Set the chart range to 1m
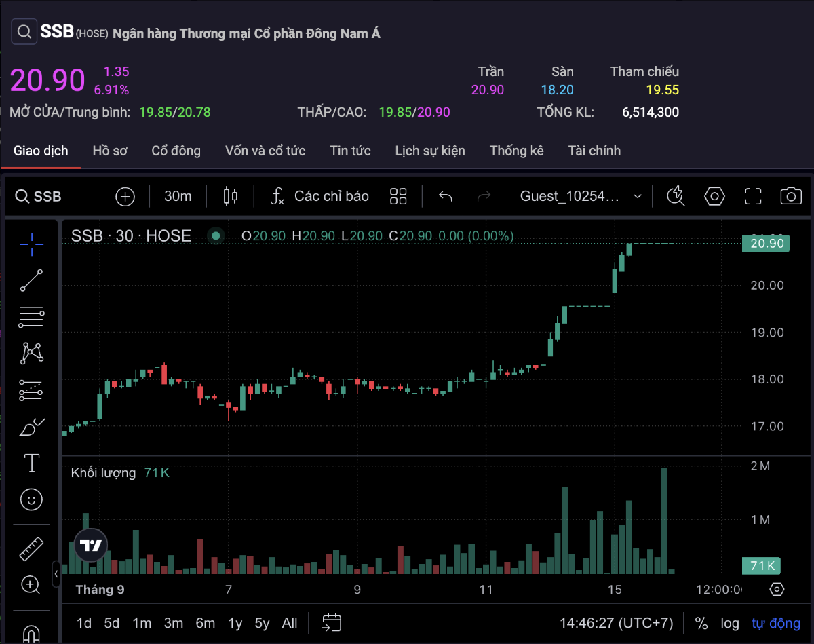 [142, 623]
